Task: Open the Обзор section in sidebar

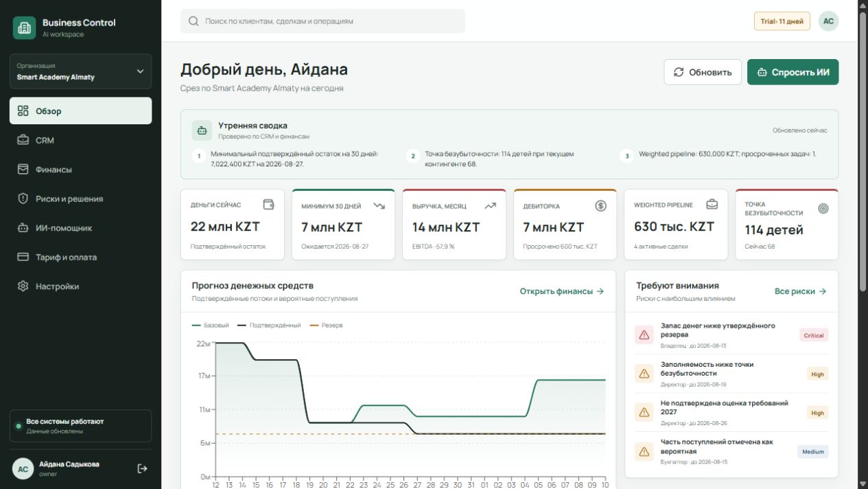Action: (81, 111)
